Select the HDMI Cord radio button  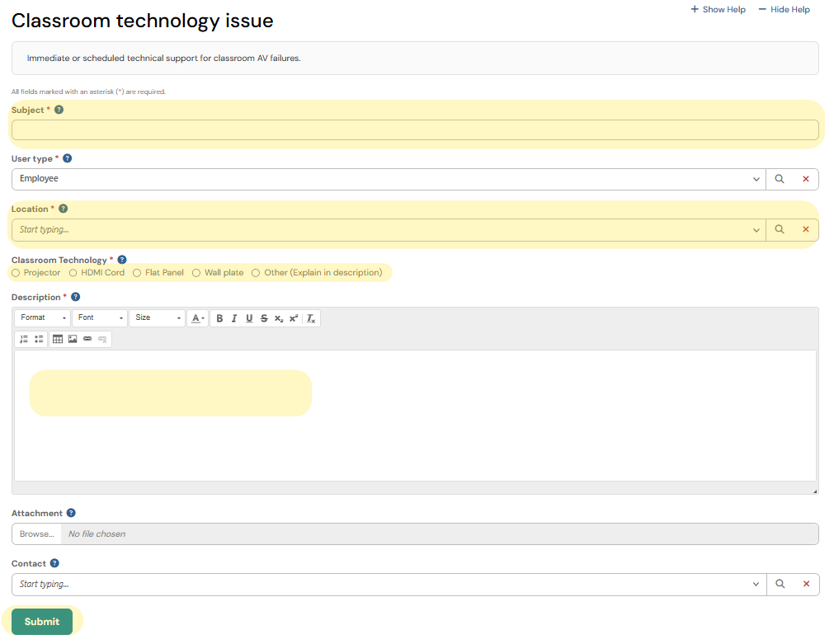pos(73,273)
